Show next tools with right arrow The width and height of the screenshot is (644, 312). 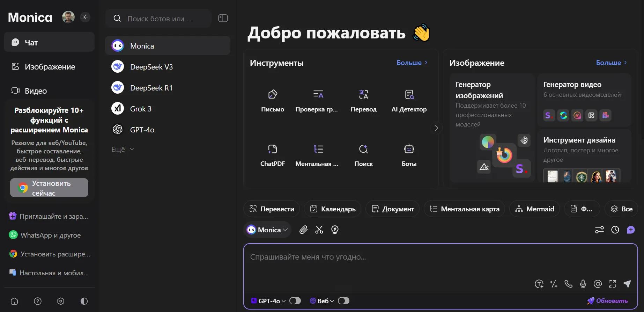coord(436,128)
